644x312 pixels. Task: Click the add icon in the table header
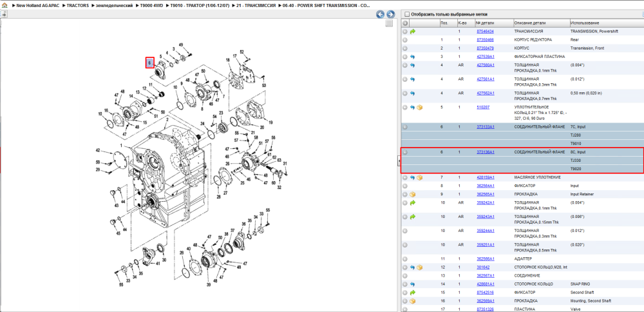pyautogui.click(x=405, y=23)
